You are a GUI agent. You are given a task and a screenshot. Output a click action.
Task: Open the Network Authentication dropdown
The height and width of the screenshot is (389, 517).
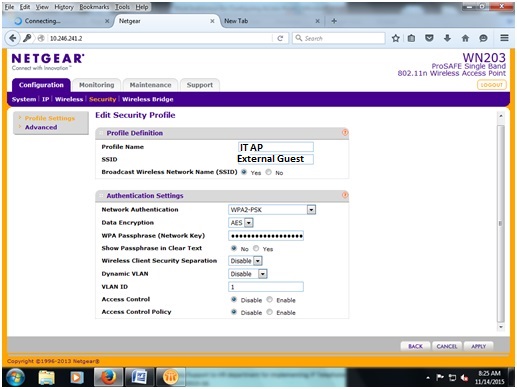point(272,210)
